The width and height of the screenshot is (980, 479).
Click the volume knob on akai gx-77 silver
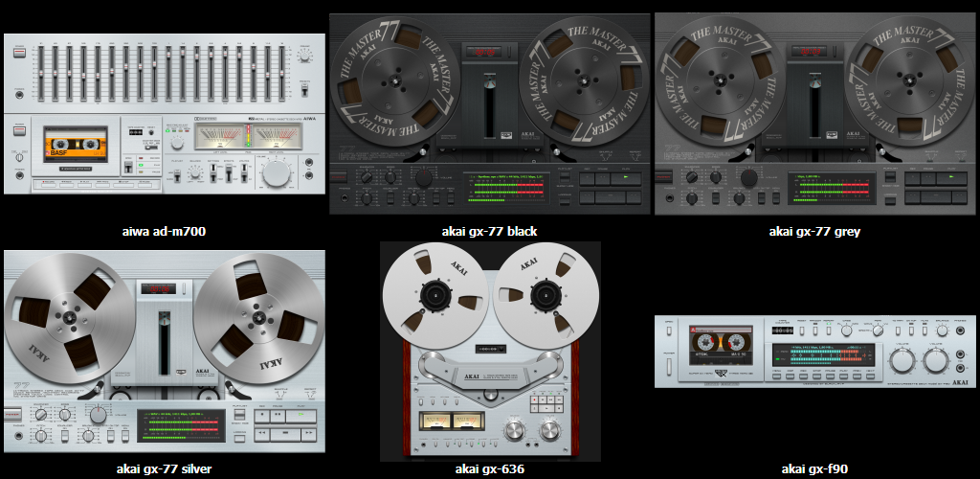(99, 415)
